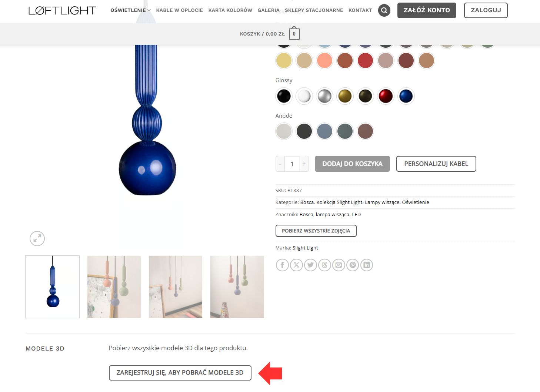Select the second product thumbnail image
Screen dimensions: 540x392
click(114, 287)
